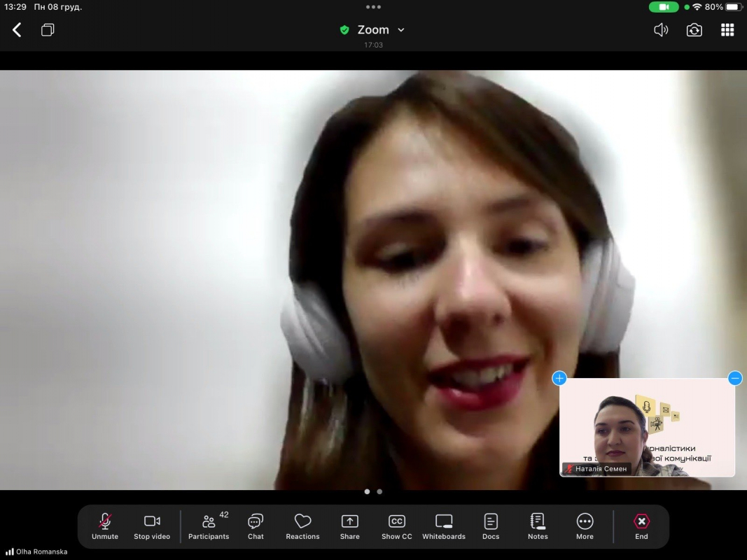This screenshot has height=560, width=747.
Task: Tap the Наталія Семен video thumbnail
Action: click(647, 428)
